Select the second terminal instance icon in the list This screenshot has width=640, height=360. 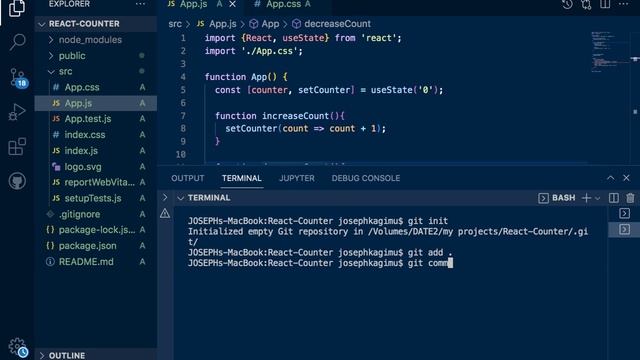coord(624,229)
